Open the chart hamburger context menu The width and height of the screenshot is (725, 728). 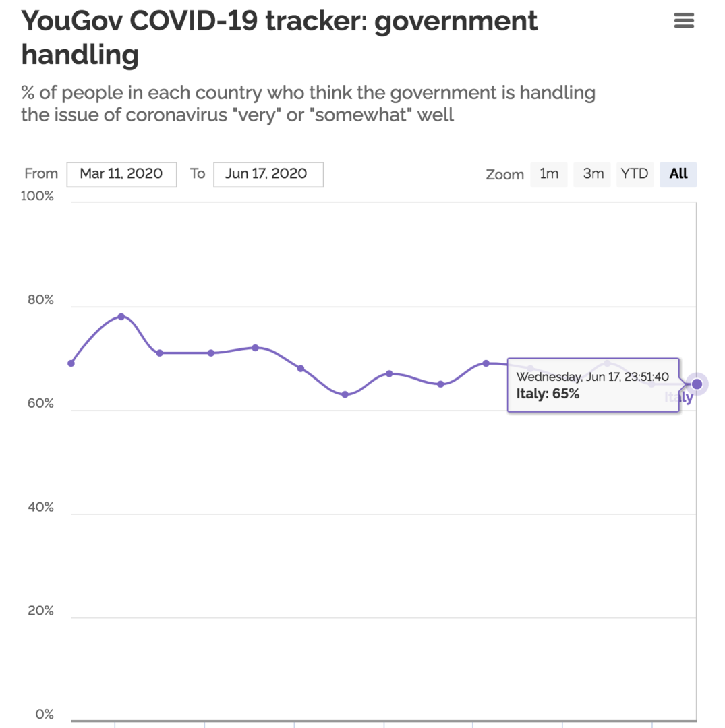pyautogui.click(x=684, y=20)
